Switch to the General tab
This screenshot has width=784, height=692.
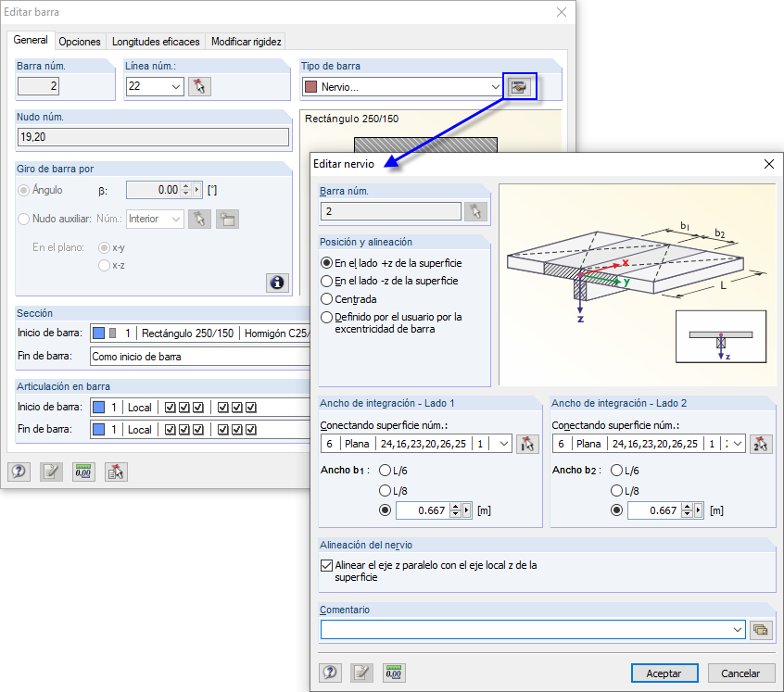coord(31,40)
